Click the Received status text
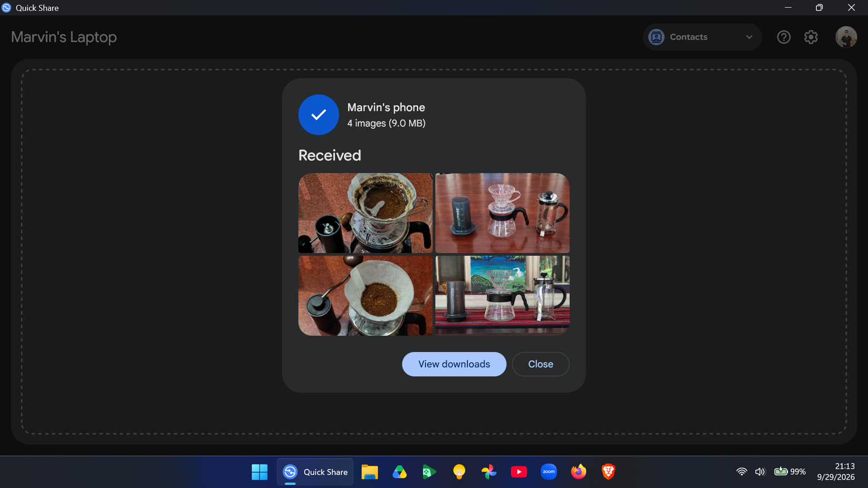 click(x=329, y=156)
